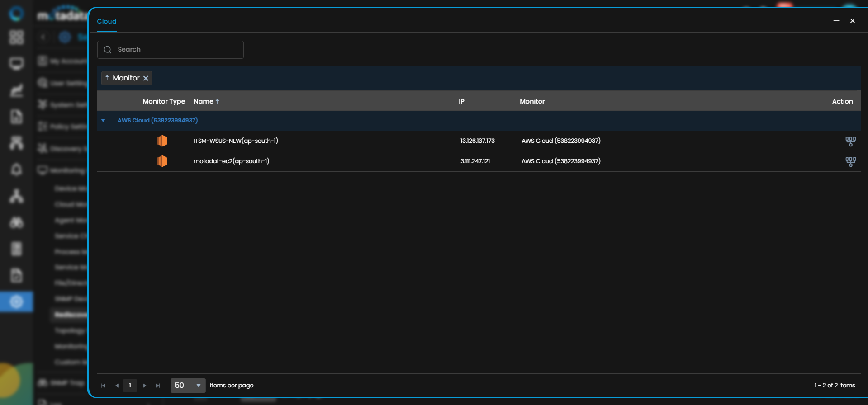Click the Action column header
Screen dimensions: 868x405
pos(842,101)
